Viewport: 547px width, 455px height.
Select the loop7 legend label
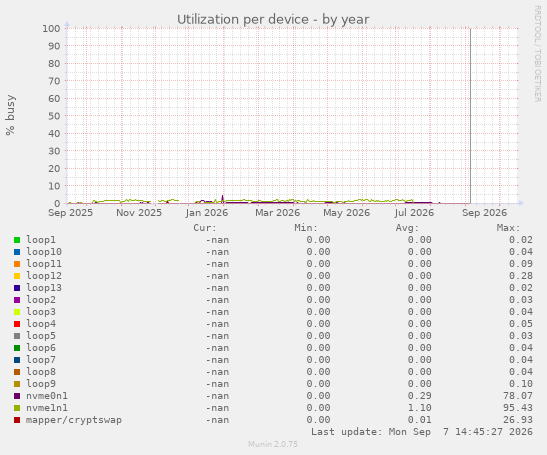[41, 360]
